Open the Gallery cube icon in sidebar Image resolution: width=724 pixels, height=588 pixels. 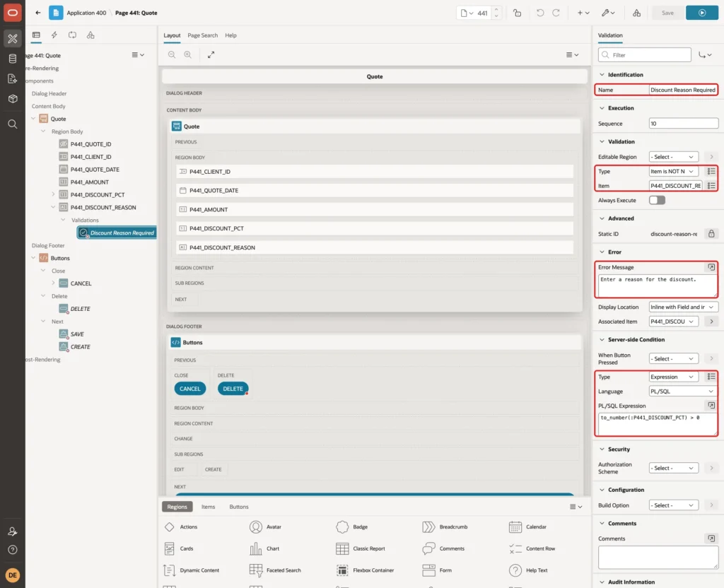tap(13, 98)
